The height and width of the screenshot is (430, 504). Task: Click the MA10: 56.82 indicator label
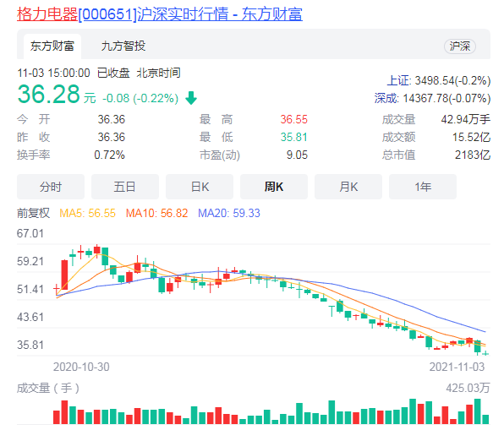156,213
